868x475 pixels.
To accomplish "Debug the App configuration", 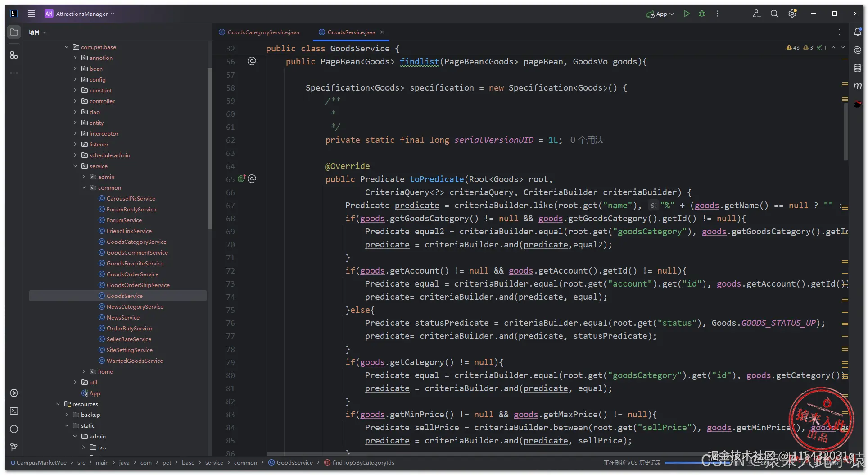I will pos(702,14).
